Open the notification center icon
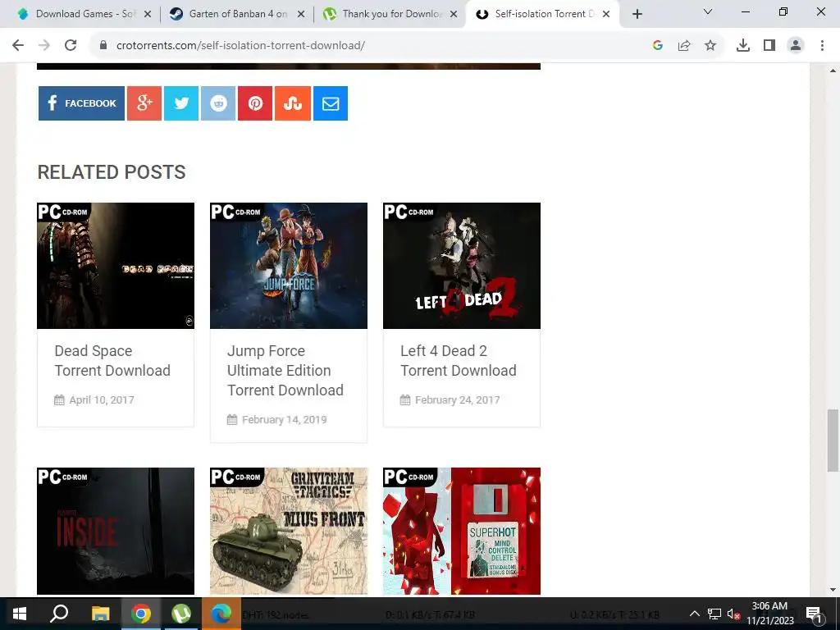840x630 pixels. 815,614
